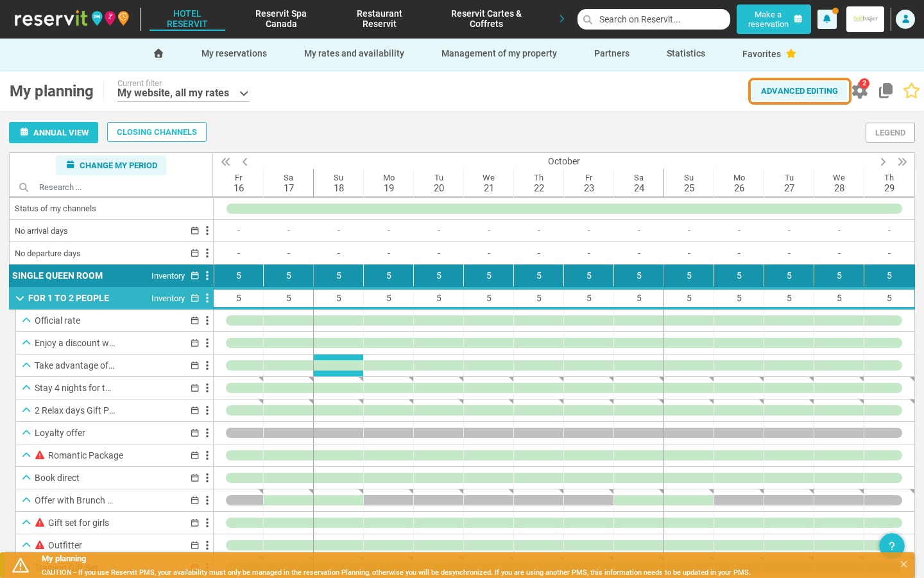Image resolution: width=924 pixels, height=578 pixels.
Task: Open calendar icon for Official rate
Action: [x=195, y=320]
